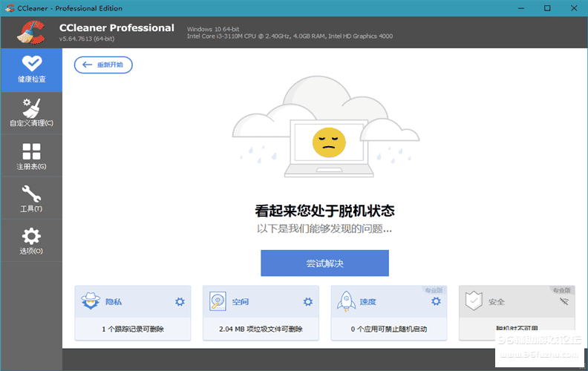Click the shield icon on 安全 card
The image size is (588, 371).
(x=474, y=301)
